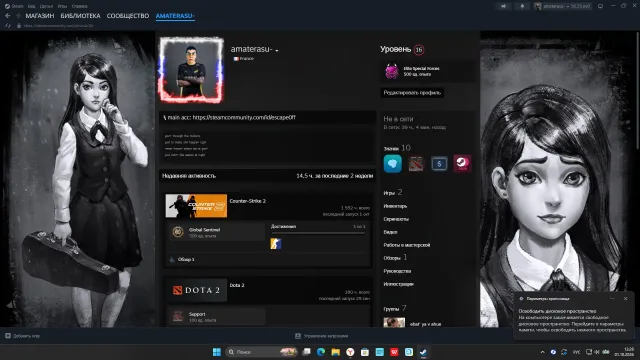Reload the page with the refresh icon
This screenshot has width=640, height=360.
click(8, 25)
